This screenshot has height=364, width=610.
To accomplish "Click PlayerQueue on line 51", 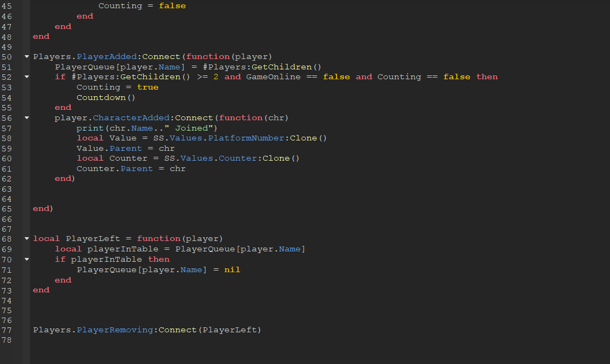I will click(80, 66).
